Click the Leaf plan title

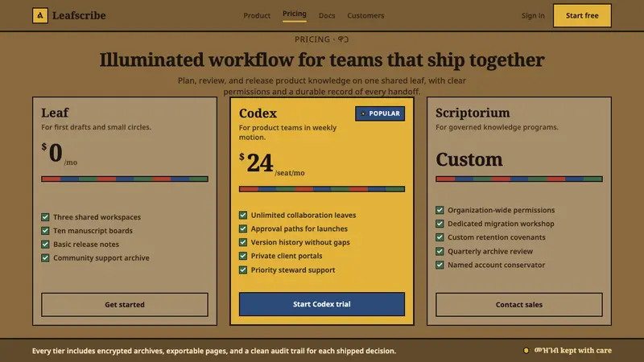coord(55,113)
